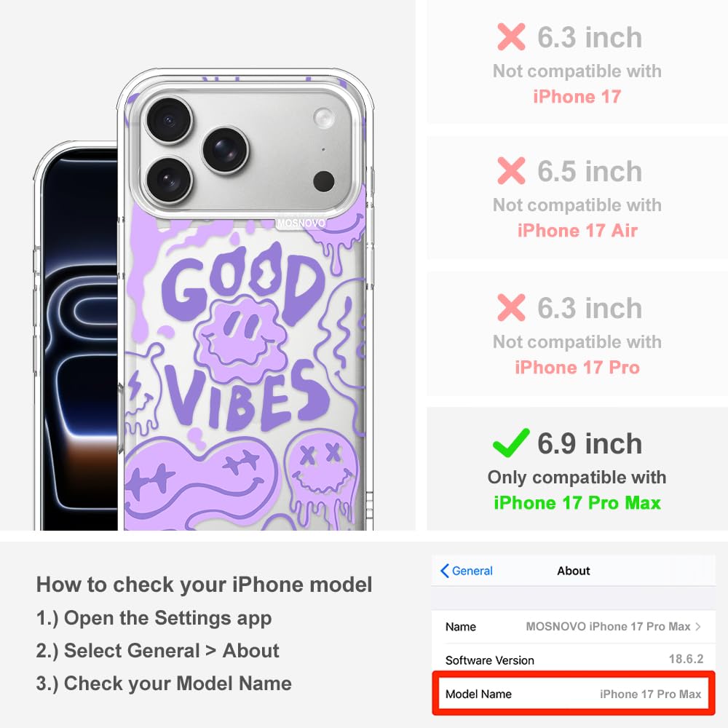The width and height of the screenshot is (728, 728).
Task: Click the green checkmark for 6.9 inch
Action: pyautogui.click(x=511, y=443)
